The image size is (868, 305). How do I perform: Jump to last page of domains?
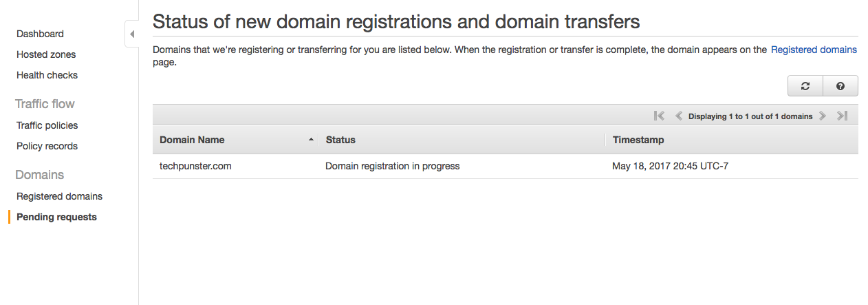(x=842, y=116)
